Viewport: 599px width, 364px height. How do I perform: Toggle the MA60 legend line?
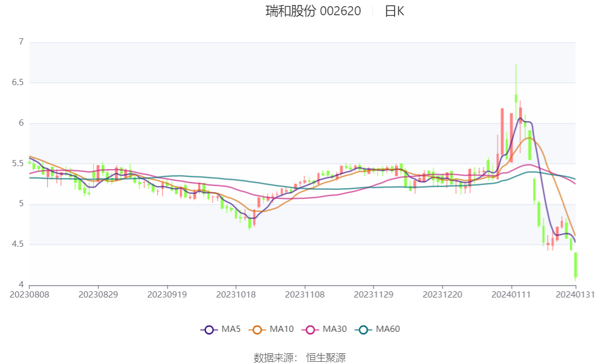click(377, 329)
